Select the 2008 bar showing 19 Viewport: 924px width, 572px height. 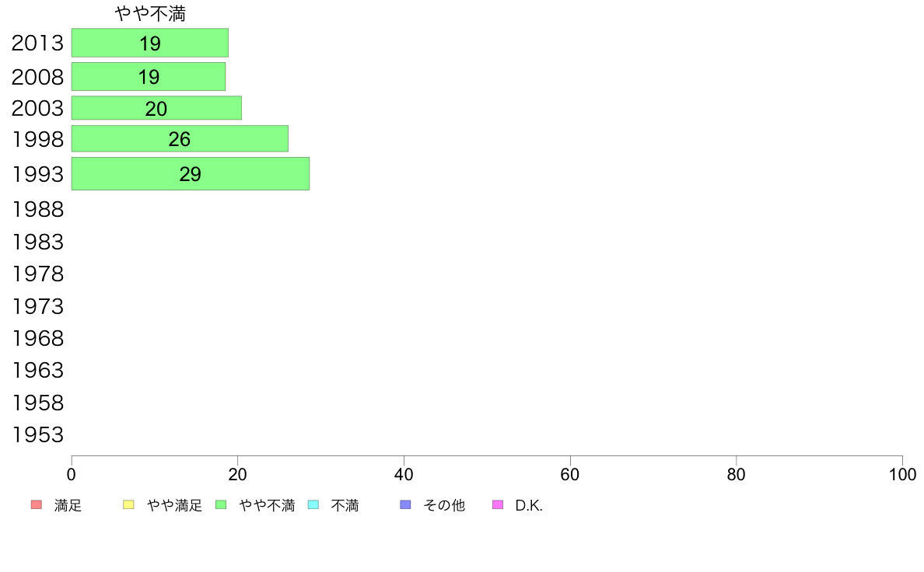pos(149,77)
